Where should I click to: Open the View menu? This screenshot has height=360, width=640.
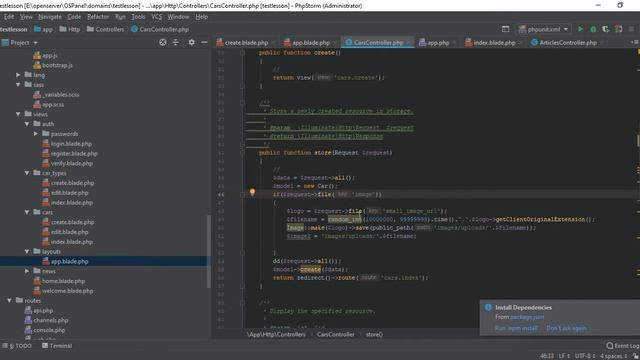[26, 17]
